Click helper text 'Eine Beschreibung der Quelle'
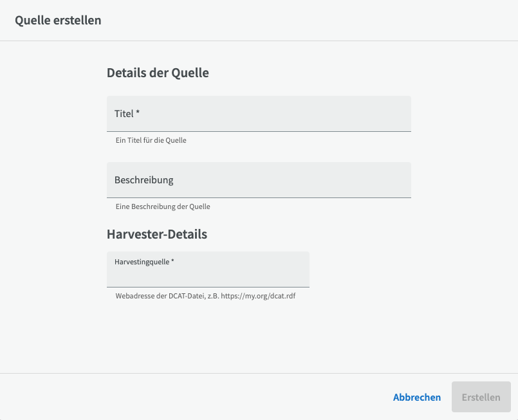 pos(163,207)
